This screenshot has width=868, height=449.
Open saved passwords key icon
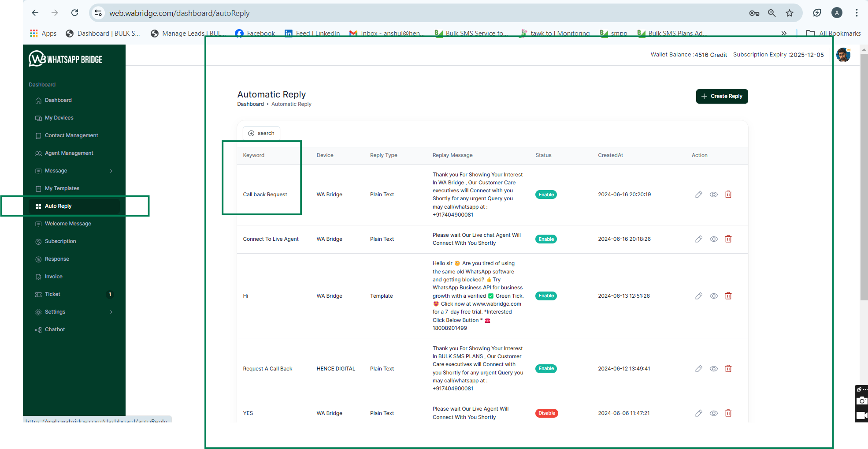pos(754,13)
